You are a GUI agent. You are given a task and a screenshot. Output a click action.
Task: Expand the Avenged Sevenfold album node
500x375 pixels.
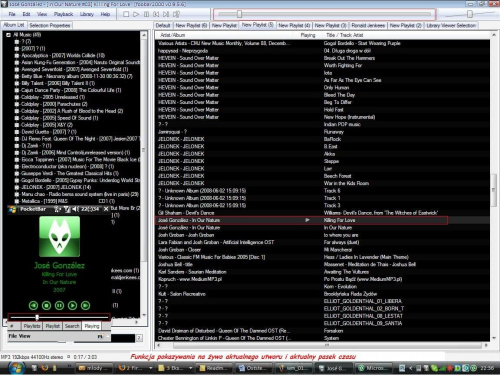point(17,69)
